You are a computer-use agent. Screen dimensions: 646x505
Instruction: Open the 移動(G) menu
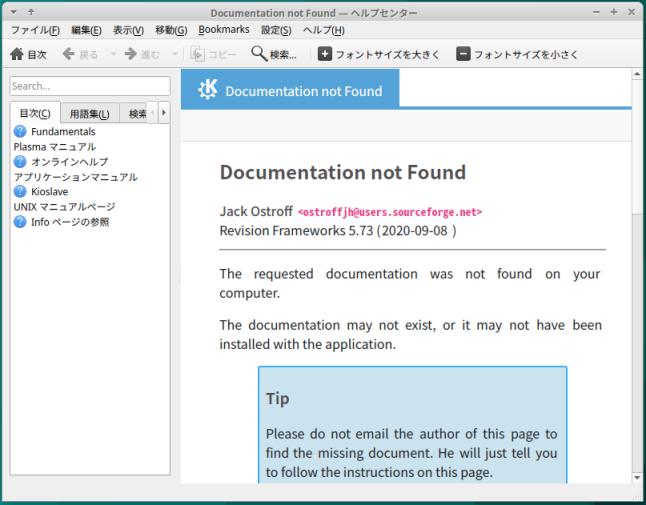click(171, 30)
